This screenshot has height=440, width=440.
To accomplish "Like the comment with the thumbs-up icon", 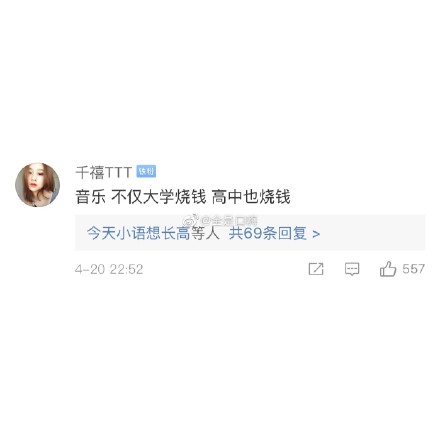I will (388, 269).
